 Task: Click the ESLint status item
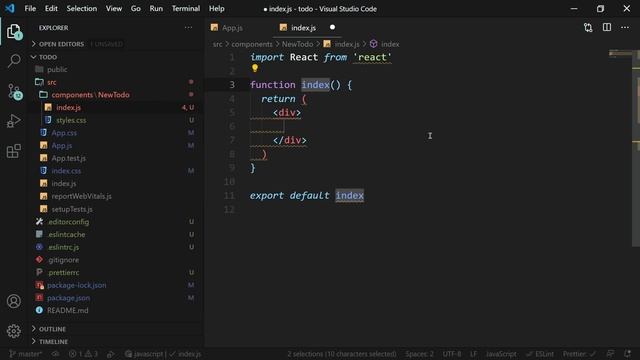tap(540, 354)
